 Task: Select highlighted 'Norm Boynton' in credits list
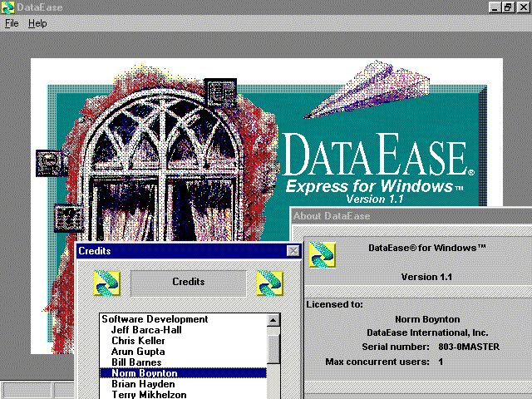(x=183, y=373)
